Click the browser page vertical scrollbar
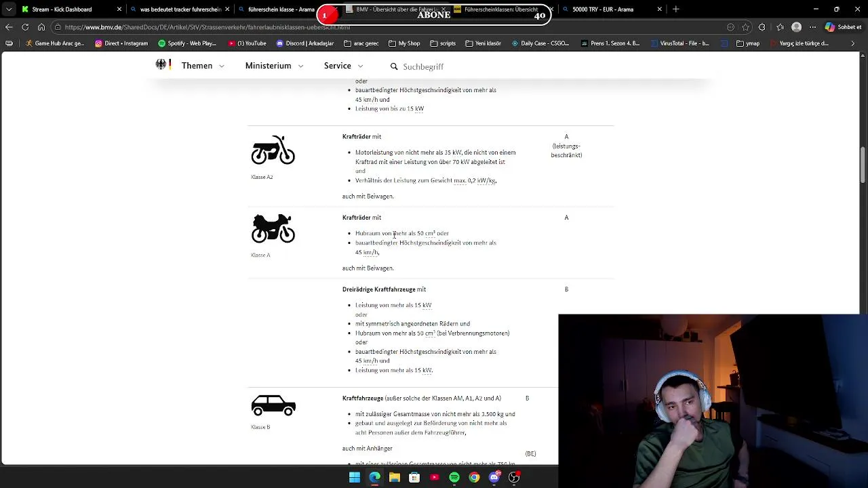The height and width of the screenshot is (488, 868). 863,165
